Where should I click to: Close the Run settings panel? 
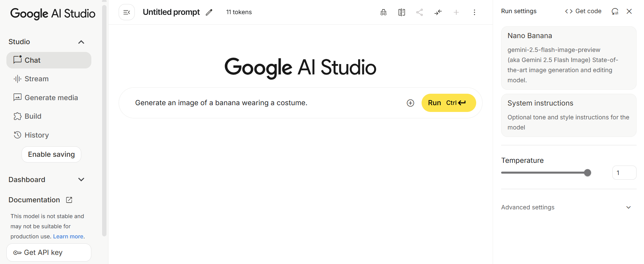(x=629, y=11)
